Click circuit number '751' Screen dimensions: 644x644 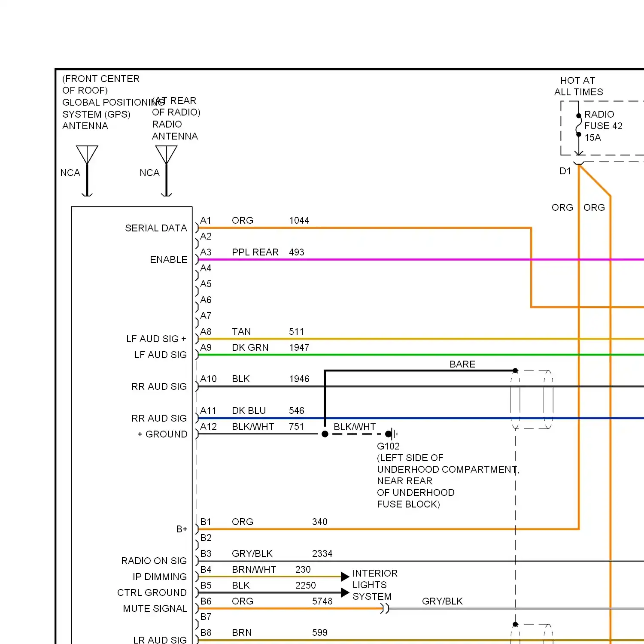(x=296, y=426)
